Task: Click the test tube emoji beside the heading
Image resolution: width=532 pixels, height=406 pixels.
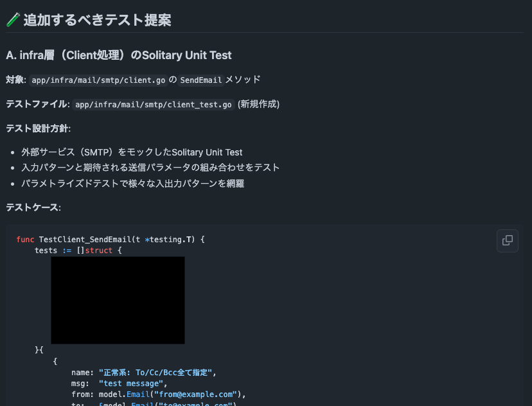Action: click(13, 20)
